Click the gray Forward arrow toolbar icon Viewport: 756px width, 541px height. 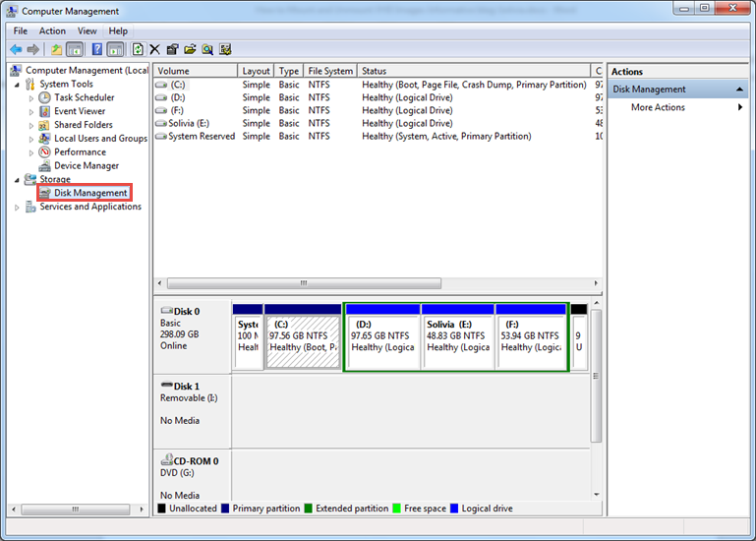(33, 49)
